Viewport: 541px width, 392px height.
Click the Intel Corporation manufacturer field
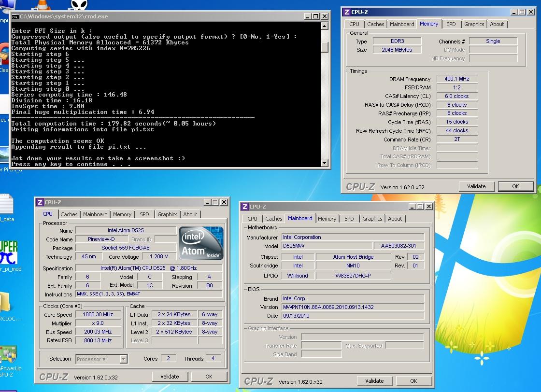pos(353,237)
